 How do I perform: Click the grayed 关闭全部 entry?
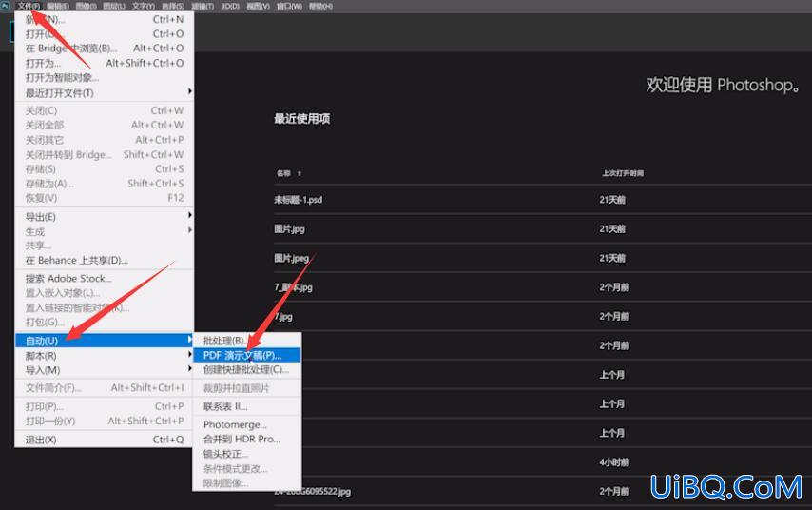(x=104, y=125)
